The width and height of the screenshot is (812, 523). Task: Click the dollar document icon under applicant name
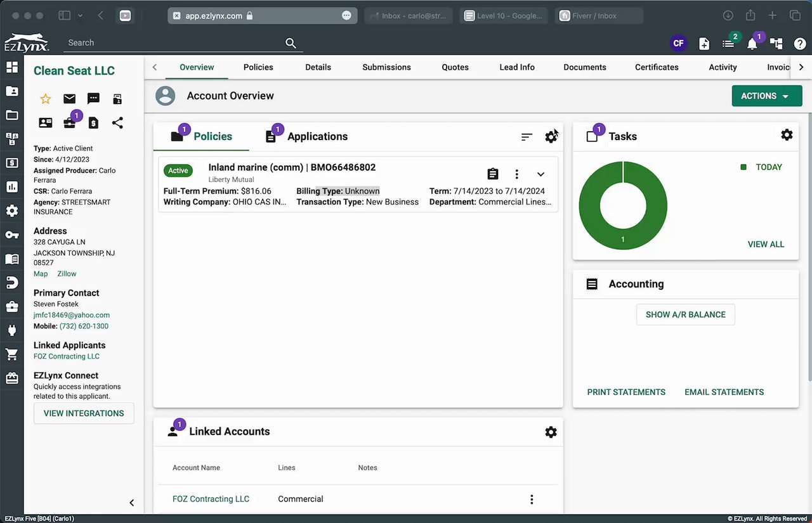(x=93, y=123)
